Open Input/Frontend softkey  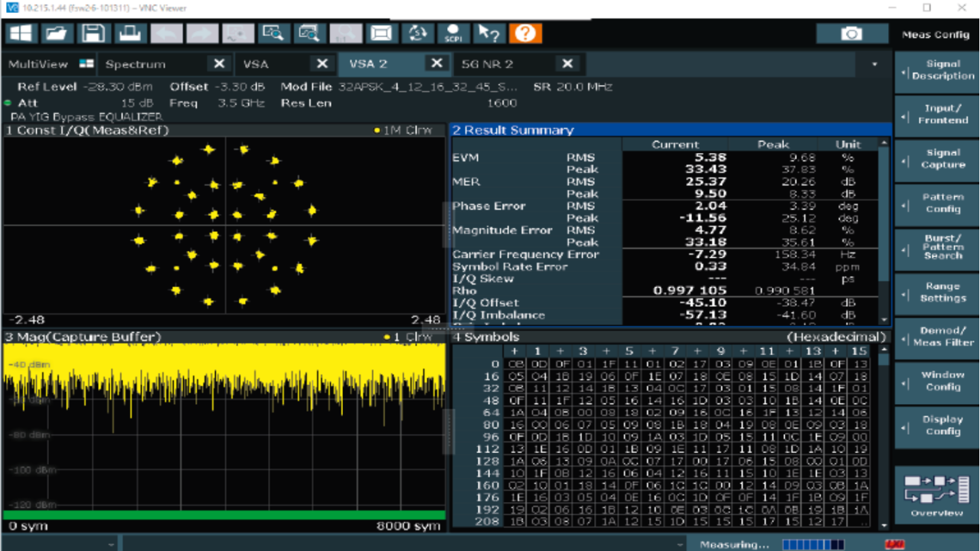936,115
